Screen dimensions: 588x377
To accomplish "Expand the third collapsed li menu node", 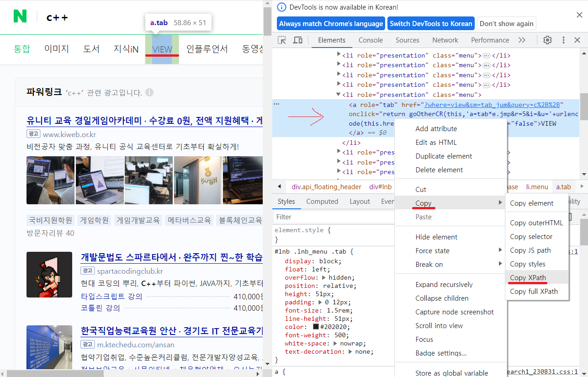I will (x=339, y=74).
